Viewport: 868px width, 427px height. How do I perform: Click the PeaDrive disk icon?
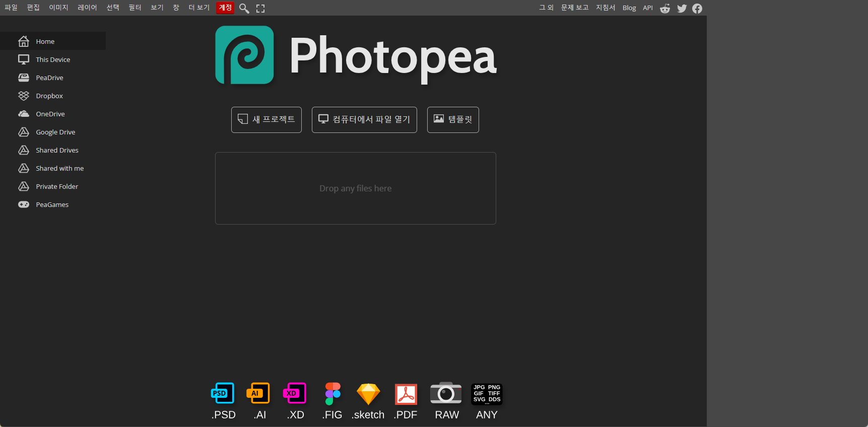[24, 78]
